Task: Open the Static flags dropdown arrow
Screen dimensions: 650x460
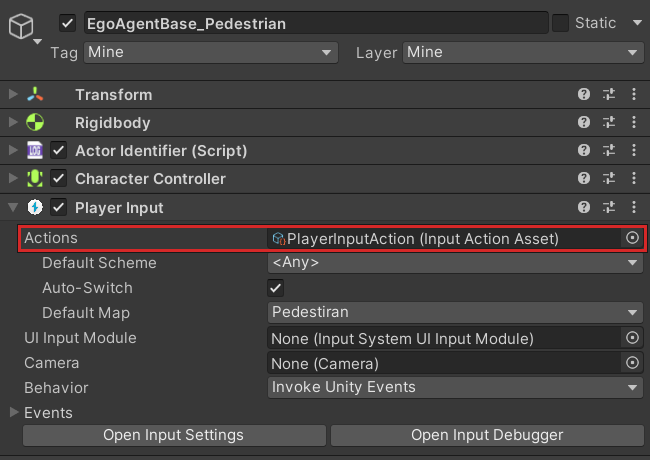Action: 637,23
